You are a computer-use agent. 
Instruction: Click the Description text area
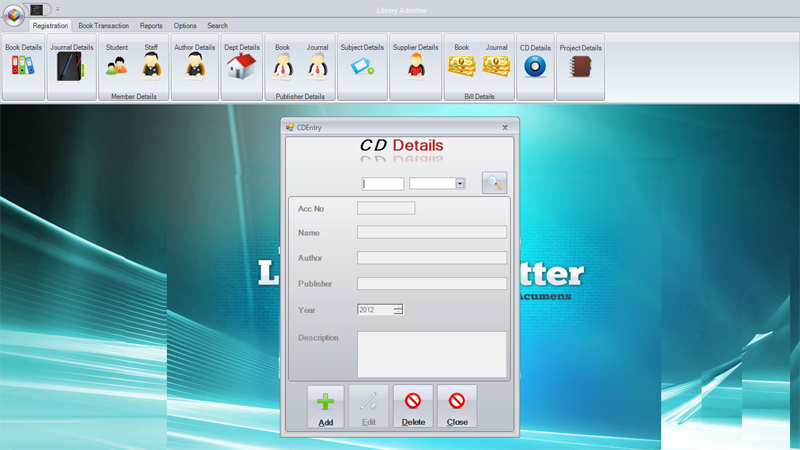[432, 355]
